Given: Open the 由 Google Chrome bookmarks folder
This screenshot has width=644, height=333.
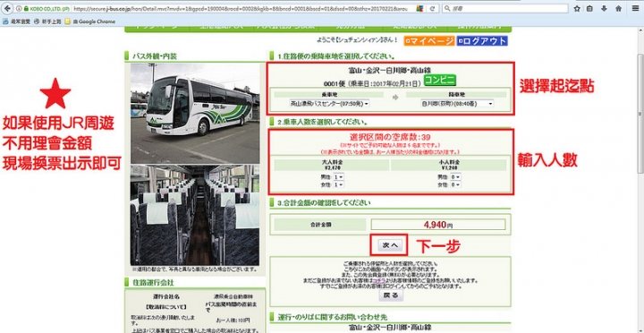Looking at the screenshot, I should coord(90,21).
